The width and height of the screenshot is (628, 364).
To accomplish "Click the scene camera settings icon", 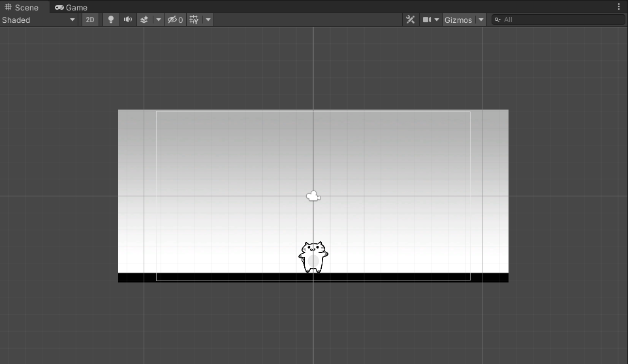I will coord(426,20).
